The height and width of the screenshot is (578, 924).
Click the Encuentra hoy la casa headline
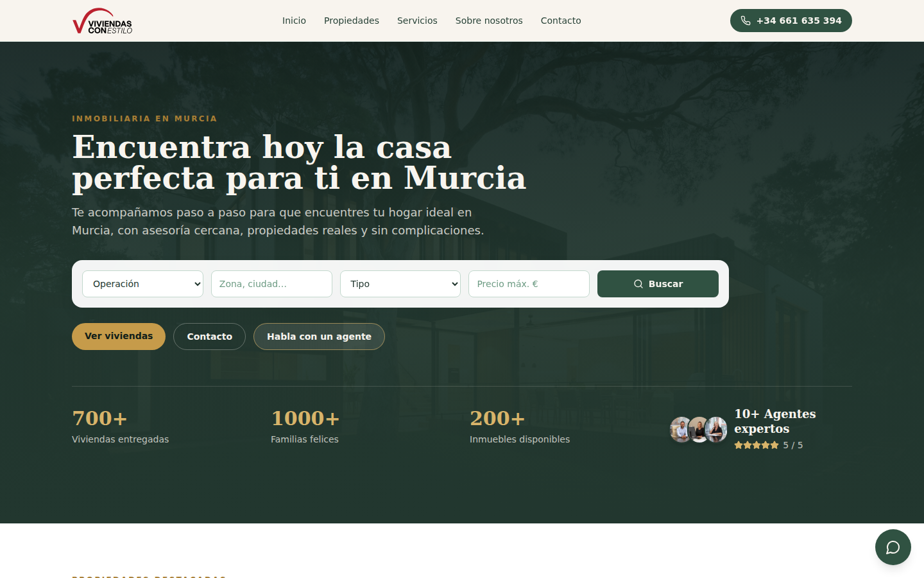(x=299, y=162)
